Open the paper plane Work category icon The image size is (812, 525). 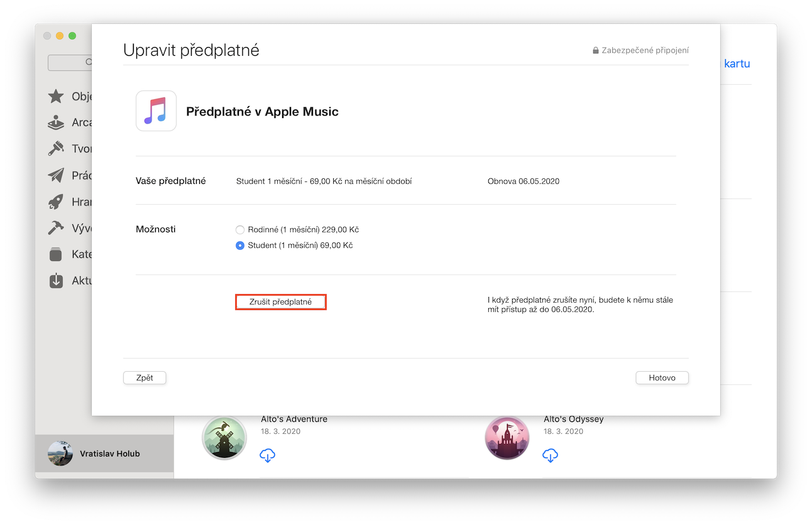56,175
